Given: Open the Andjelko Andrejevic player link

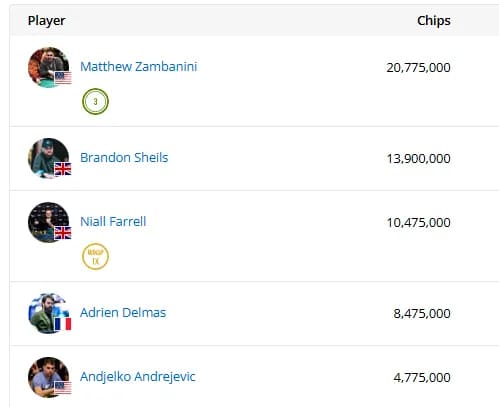Looking at the screenshot, I should point(138,377).
